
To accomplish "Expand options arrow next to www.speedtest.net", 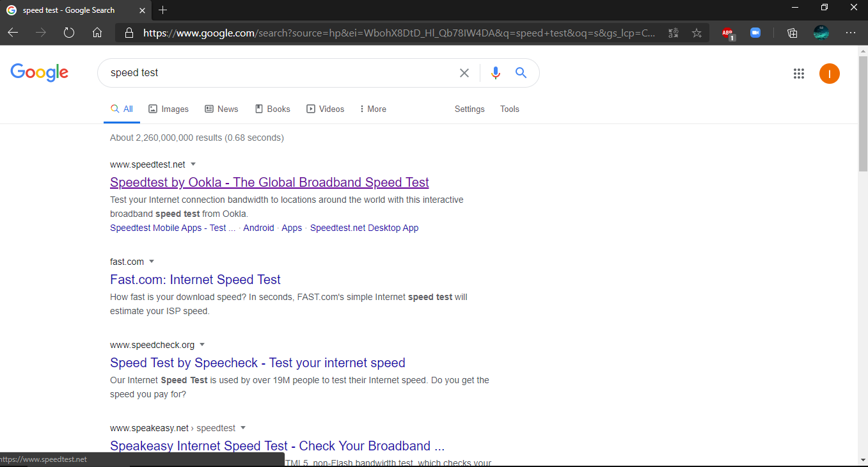I will coord(193,164).
